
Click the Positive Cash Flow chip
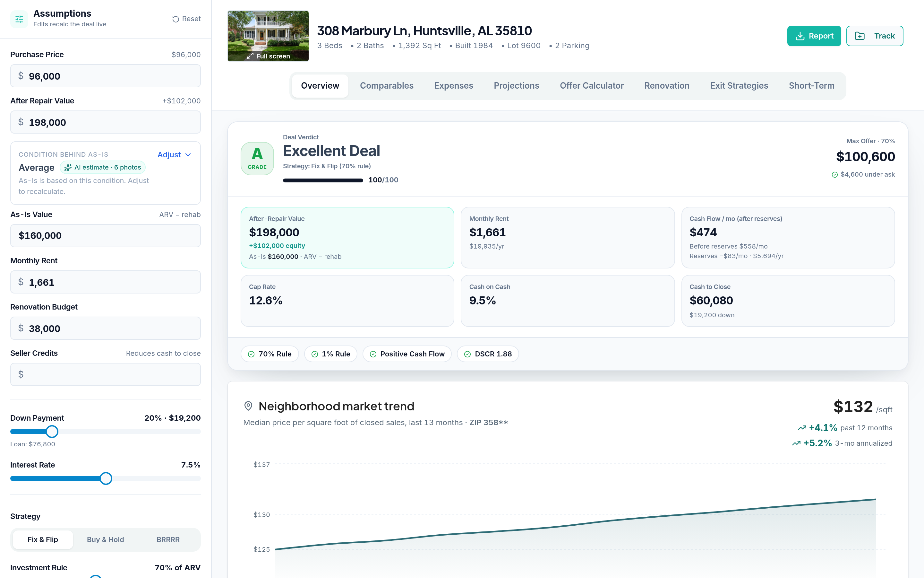[407, 354]
